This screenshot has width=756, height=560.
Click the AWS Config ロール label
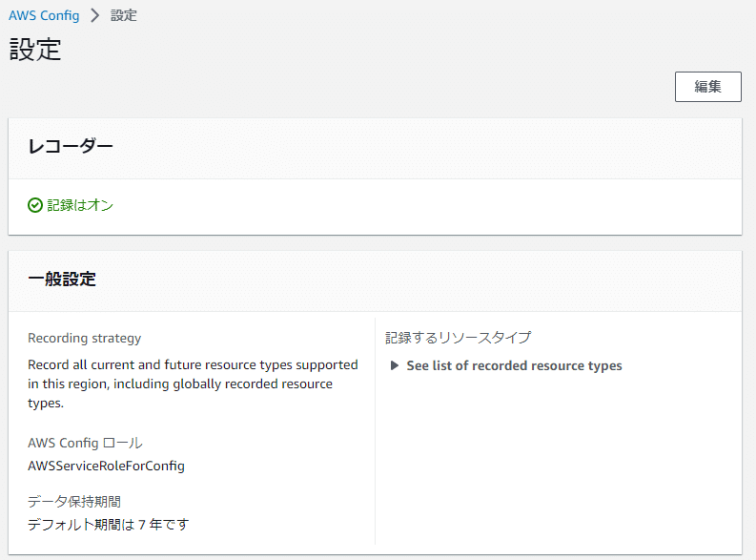pos(86,443)
